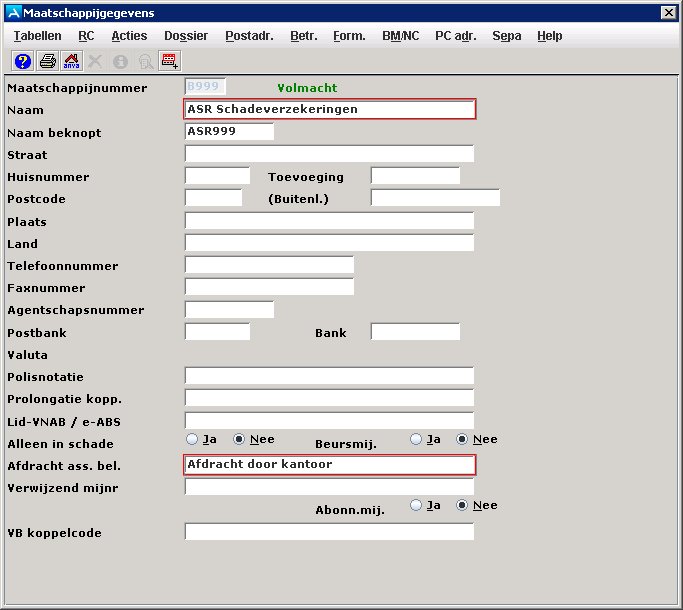
Task: Click the red calendar-plus toolbar icon
Action: click(169, 61)
